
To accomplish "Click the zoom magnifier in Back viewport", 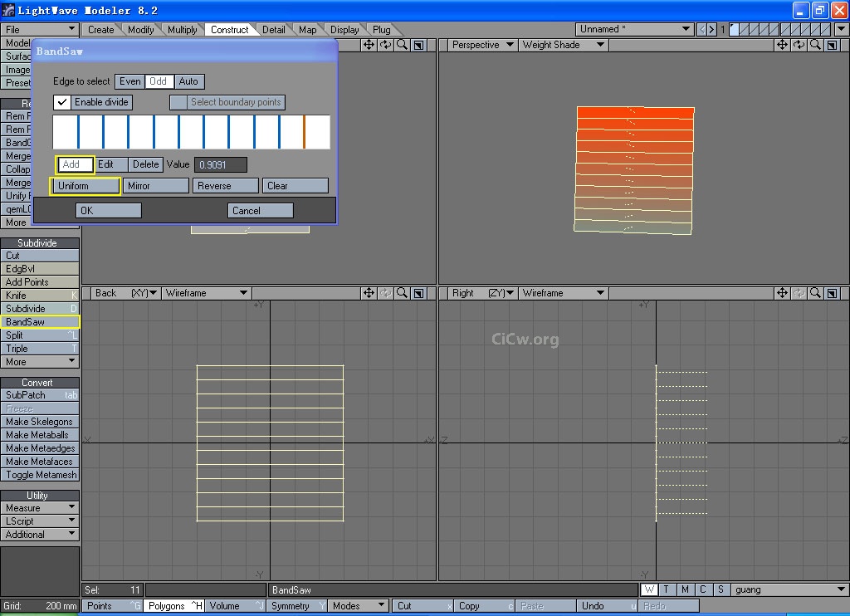I will 403,293.
